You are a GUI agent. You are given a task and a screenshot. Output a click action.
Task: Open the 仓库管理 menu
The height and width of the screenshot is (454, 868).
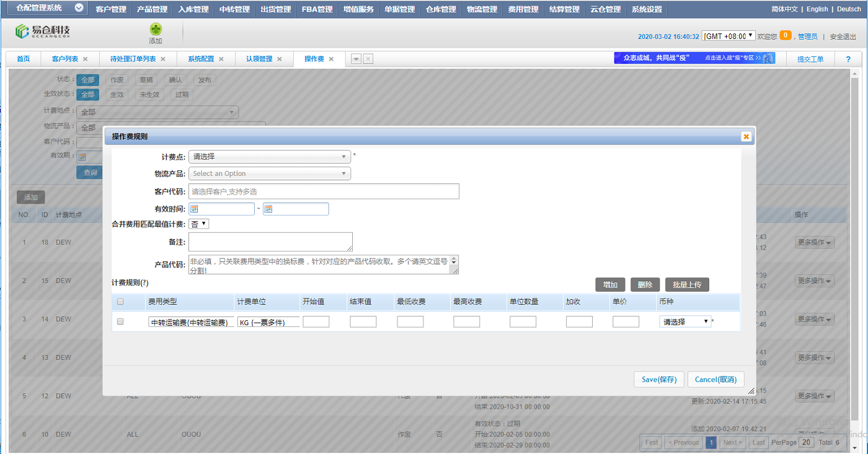441,9
